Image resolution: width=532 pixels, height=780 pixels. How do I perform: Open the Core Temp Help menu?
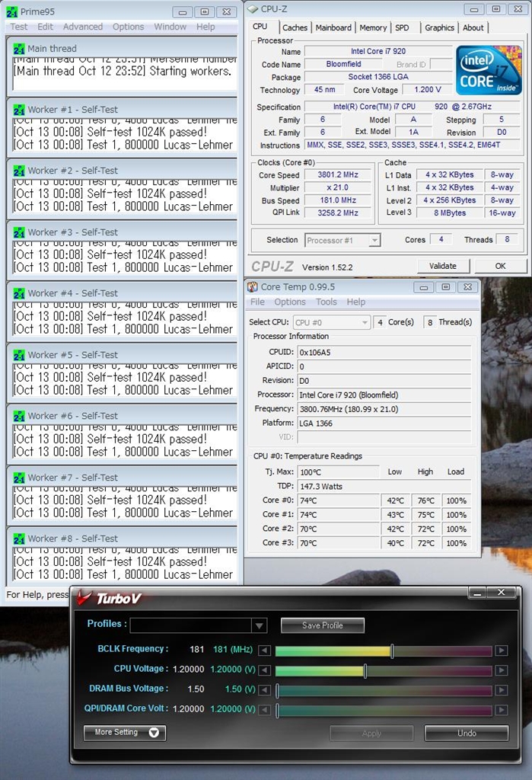pyautogui.click(x=356, y=302)
